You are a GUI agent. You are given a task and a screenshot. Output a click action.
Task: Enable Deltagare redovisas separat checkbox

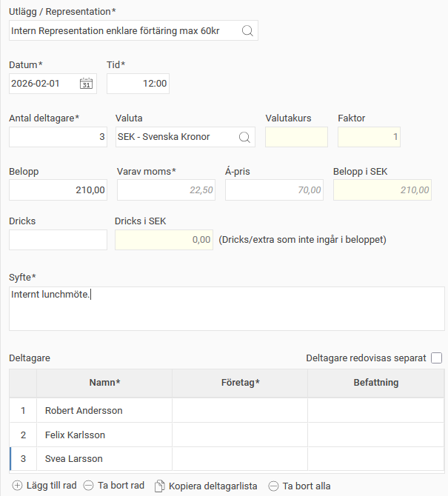pos(436,358)
